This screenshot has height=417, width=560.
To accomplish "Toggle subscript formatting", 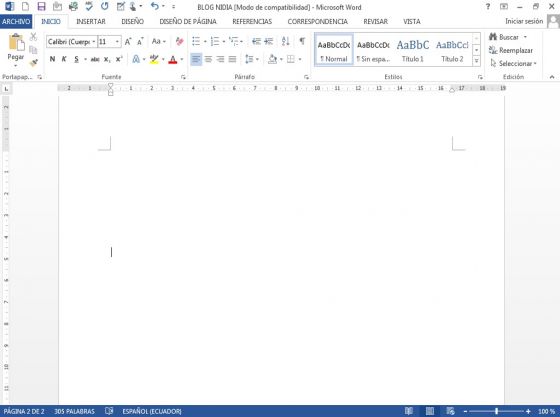I will coord(107,59).
